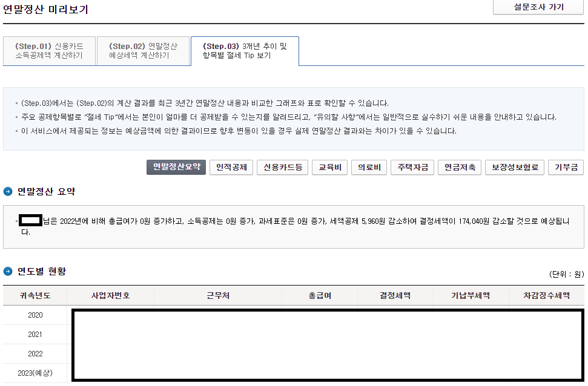Select the 2020 year row
Image resolution: width=588 pixels, height=386 pixels.
[35, 315]
